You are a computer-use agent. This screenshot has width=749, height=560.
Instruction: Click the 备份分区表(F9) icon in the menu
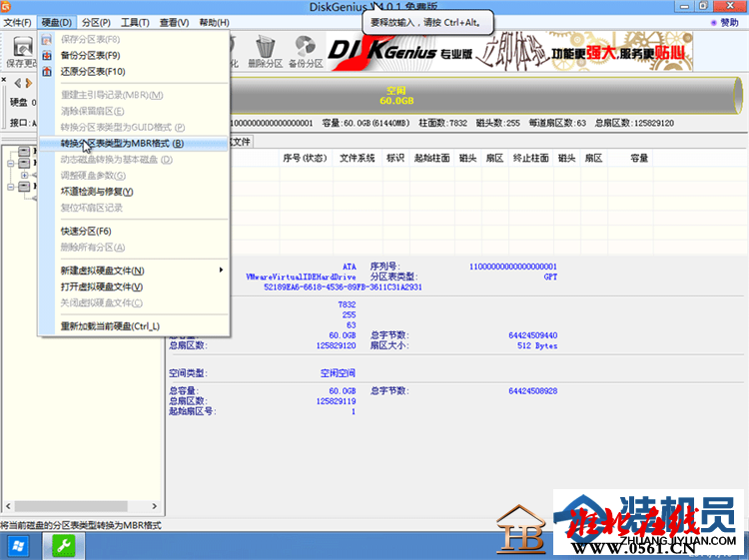(47, 55)
